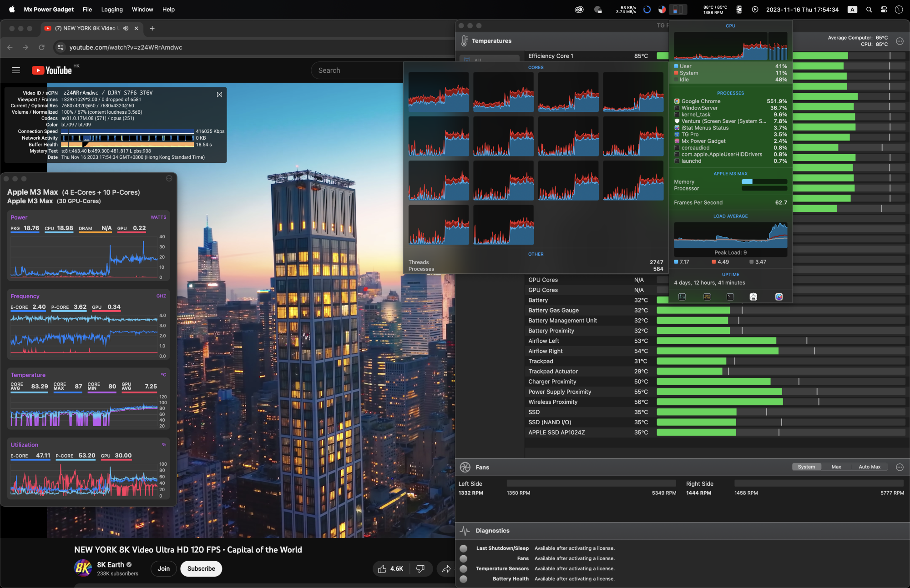Open Terminal icon in iStat CPU dropdown
Viewport: 910px width, 588px height.
tap(730, 297)
